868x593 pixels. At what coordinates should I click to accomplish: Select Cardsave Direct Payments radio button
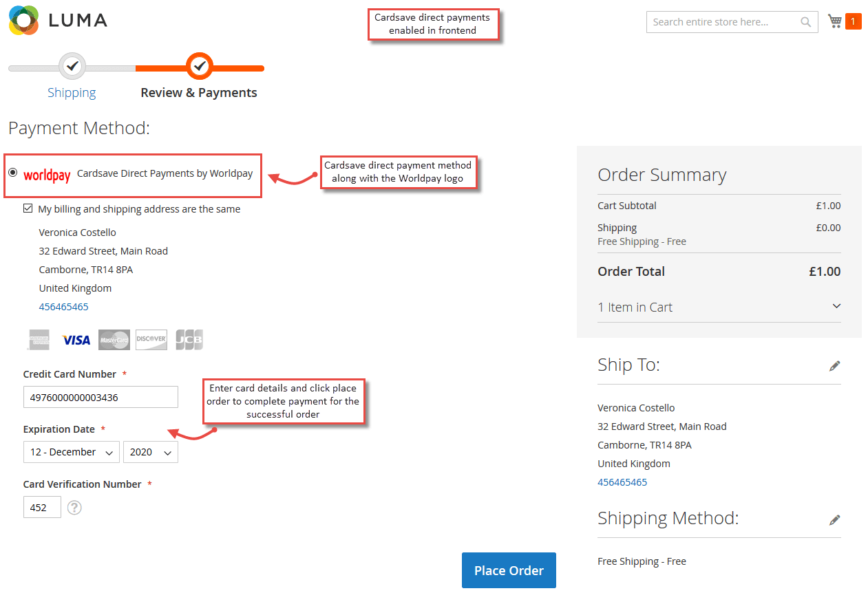(x=12, y=172)
